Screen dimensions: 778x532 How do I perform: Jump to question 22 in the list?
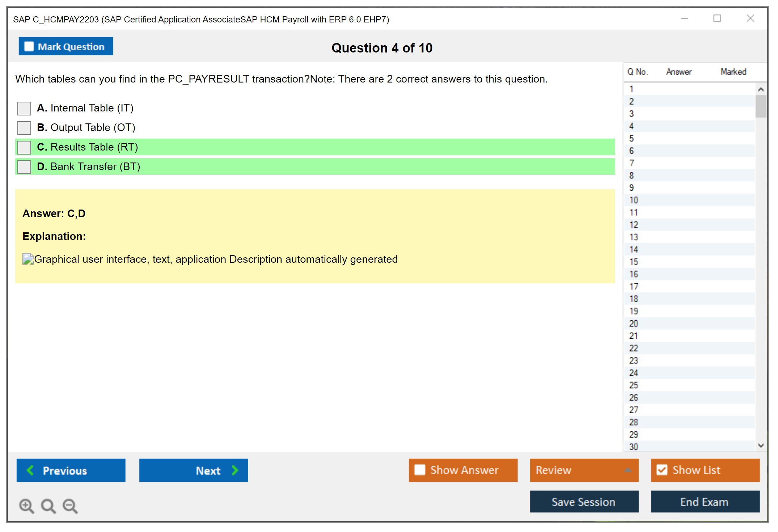coord(634,348)
